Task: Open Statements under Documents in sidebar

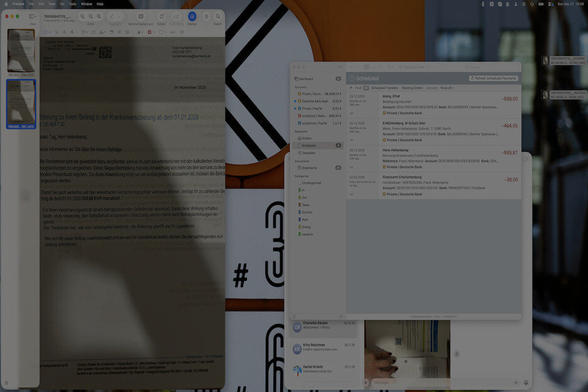Action: (x=309, y=168)
